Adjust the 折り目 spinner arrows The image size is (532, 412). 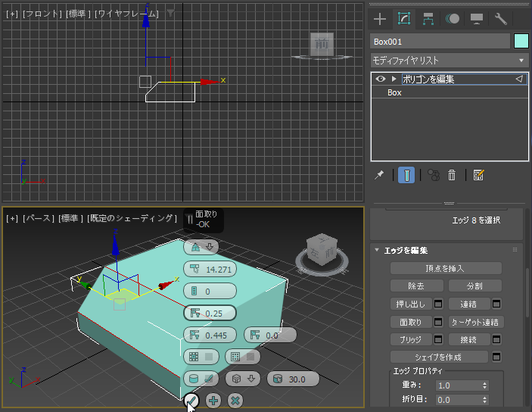[x=485, y=400]
